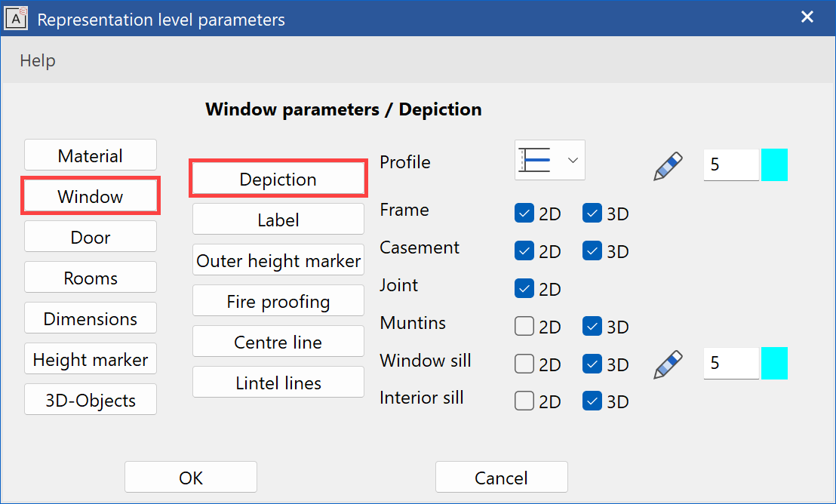Open the Profile style dropdown
Viewport: 836px width, 504px height.
(x=550, y=160)
